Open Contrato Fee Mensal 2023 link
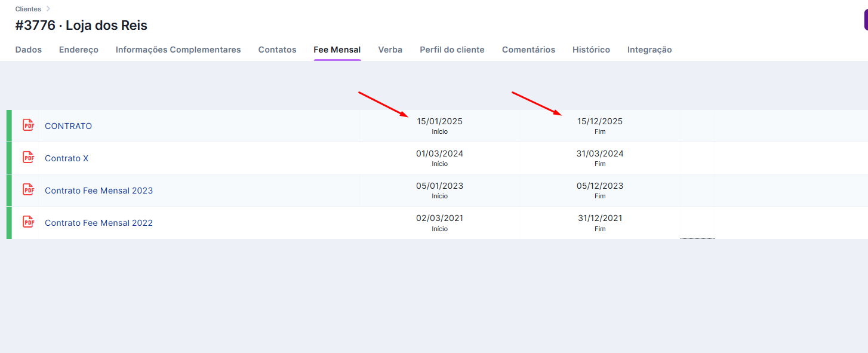This screenshot has width=868, height=353. tap(99, 191)
